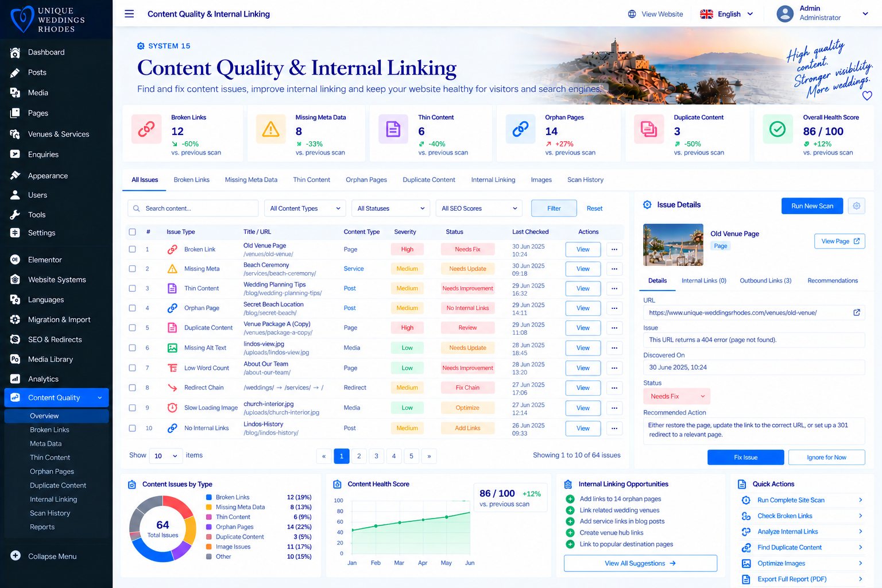Click the Run New Scan button
This screenshot has width=882, height=588.
(812, 206)
